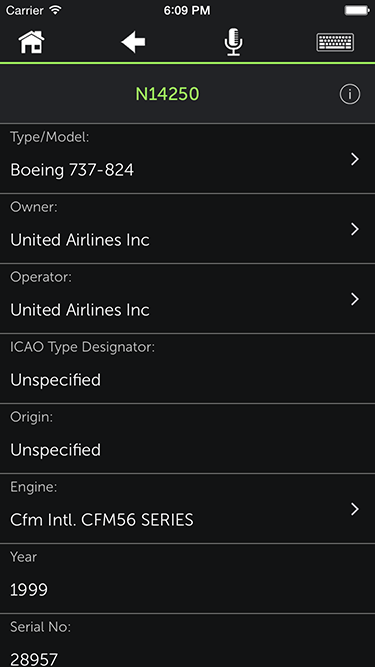
Task: Open the Boeing 737-824 type entry
Action: 188,159
